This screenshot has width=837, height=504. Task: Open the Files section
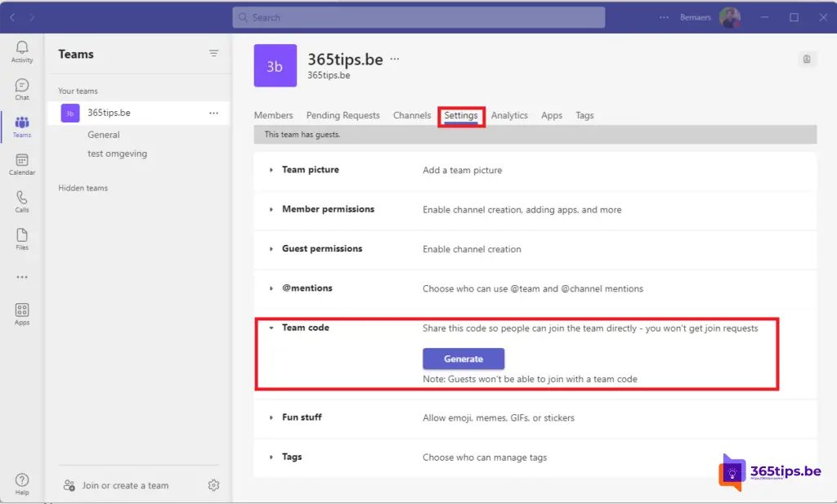point(22,239)
